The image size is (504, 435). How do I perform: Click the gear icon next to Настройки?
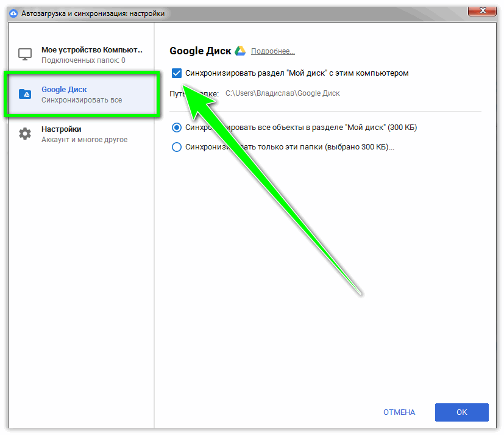click(x=25, y=134)
